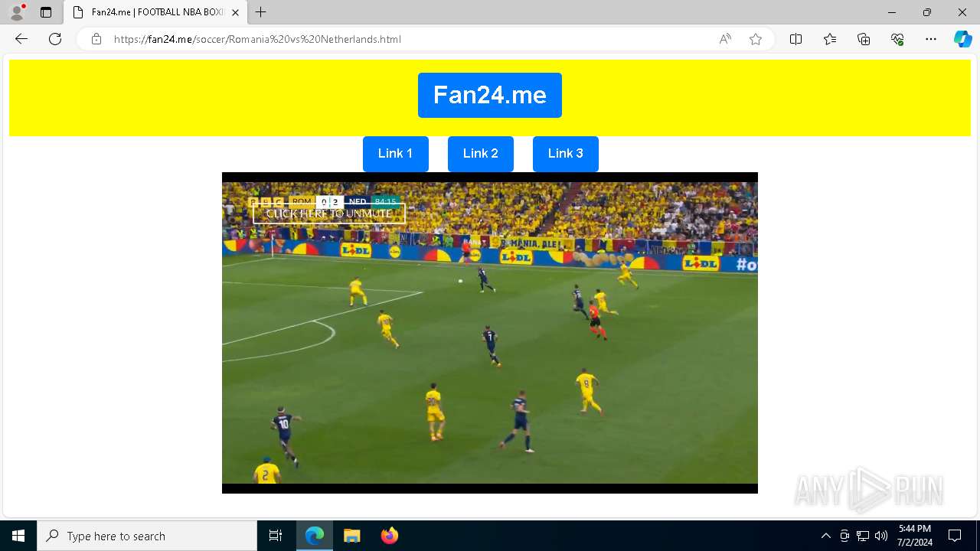Open split screen view

(x=796, y=39)
